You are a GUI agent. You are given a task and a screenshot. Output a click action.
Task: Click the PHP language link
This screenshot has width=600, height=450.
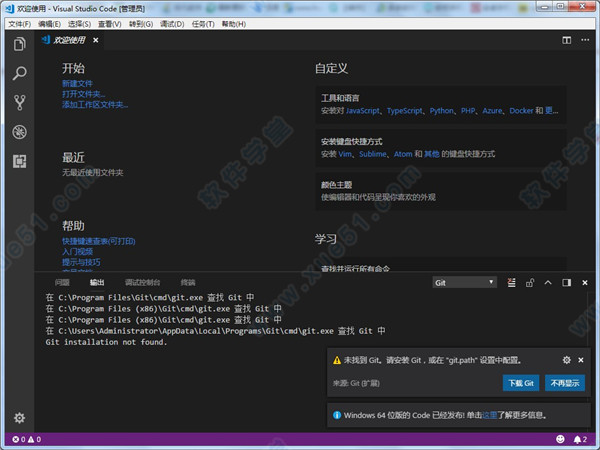pyautogui.click(x=468, y=111)
